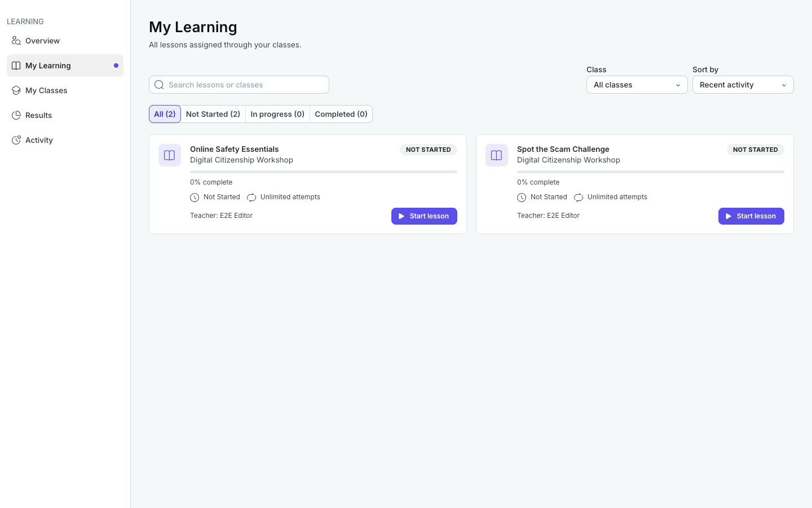The image size is (812, 508).
Task: Click Digital Citizenship Workshop under Online Safety Essentials
Action: tap(241, 160)
